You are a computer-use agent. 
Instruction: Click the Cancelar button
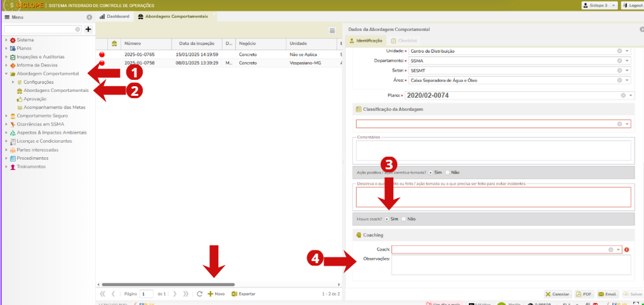click(x=557, y=294)
